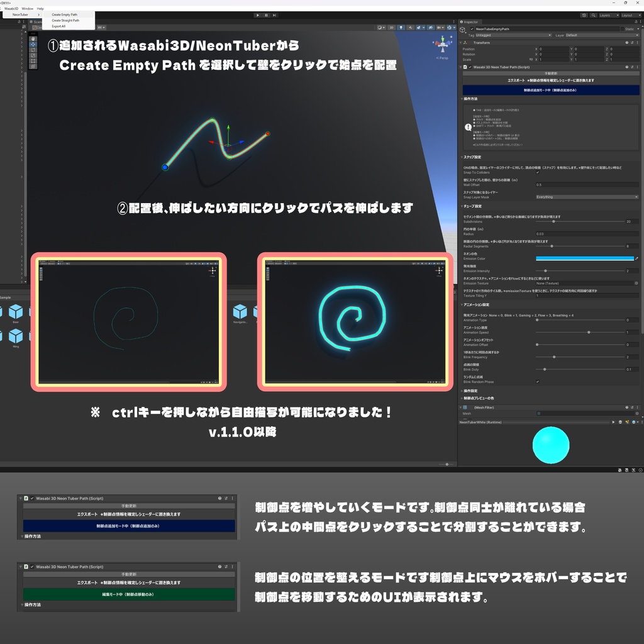
Task: Toggle scene lighting bulb icon
Action: [x=401, y=28]
